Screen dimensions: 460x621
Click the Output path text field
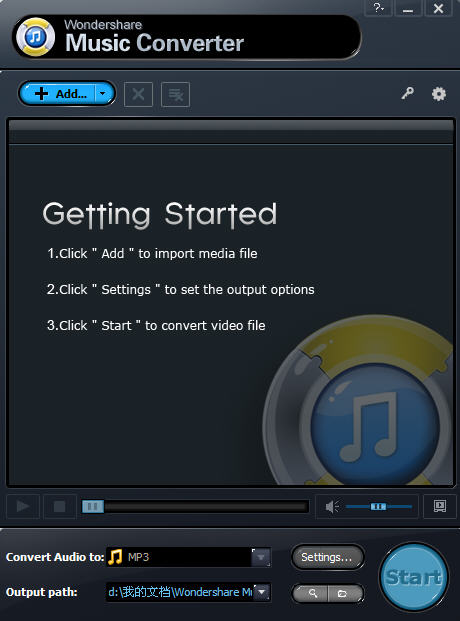[x=180, y=592]
